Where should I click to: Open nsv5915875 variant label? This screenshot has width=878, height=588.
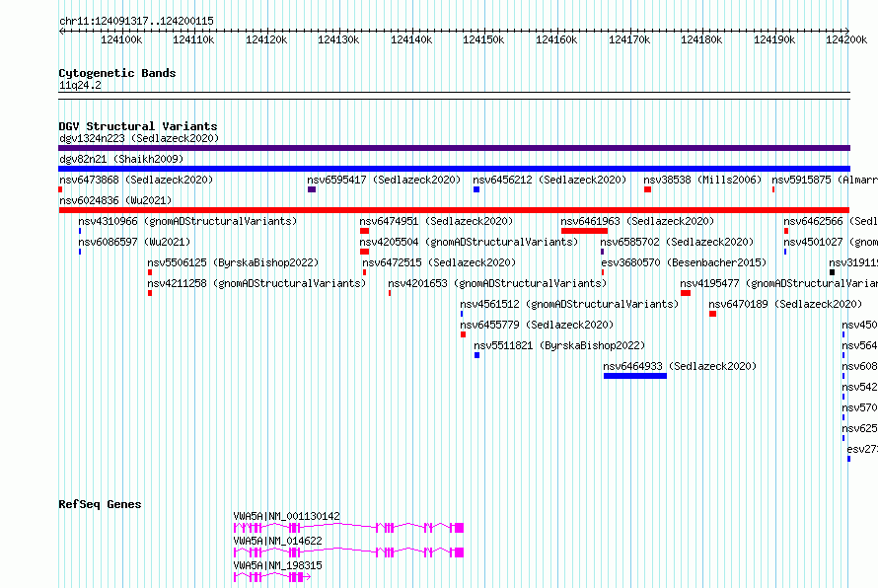coord(825,180)
